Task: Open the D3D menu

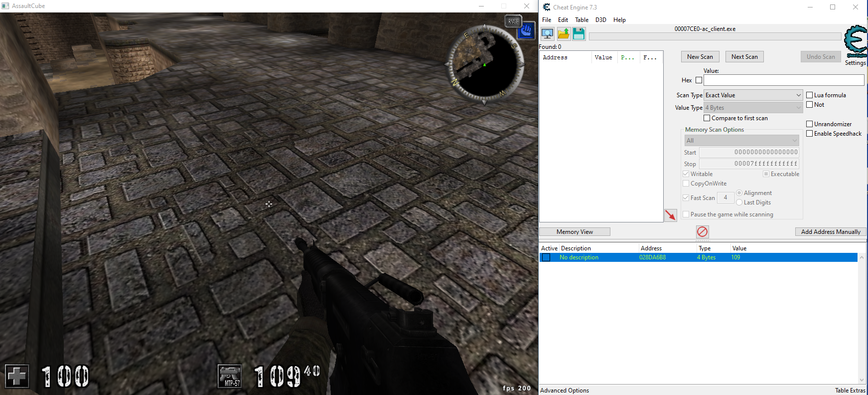Action: [x=601, y=20]
